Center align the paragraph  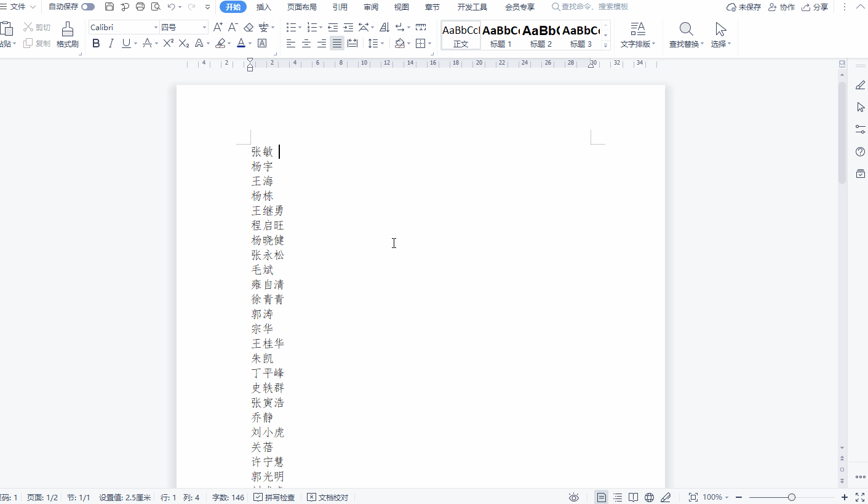click(x=306, y=43)
